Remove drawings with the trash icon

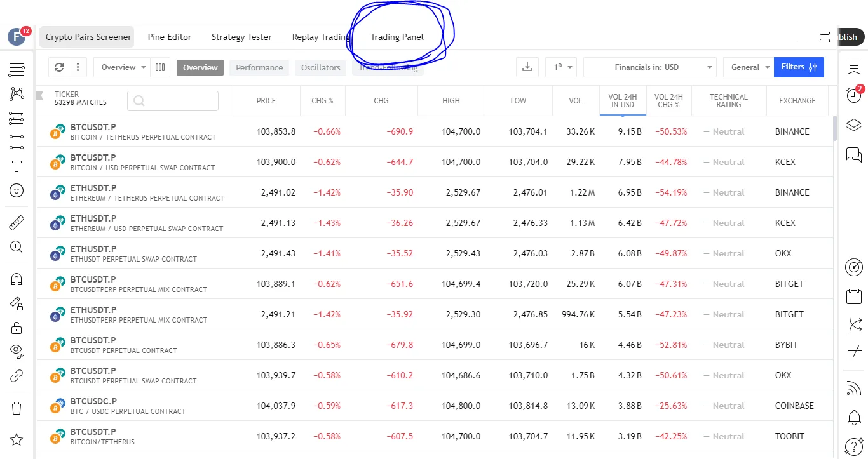point(17,408)
